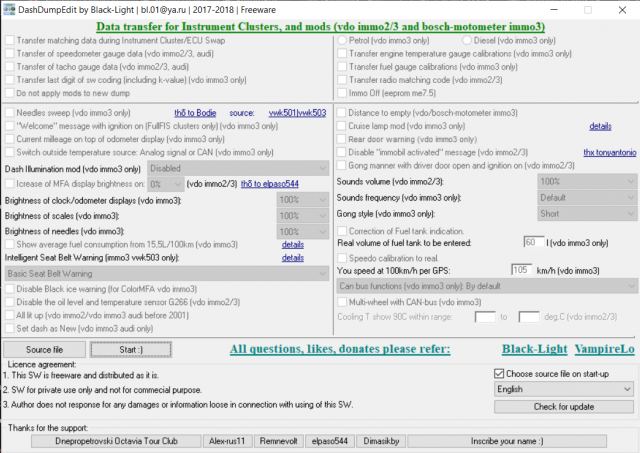This screenshot has width=640, height=453.
Task: Click the Check for update button
Action: pyautogui.click(x=565, y=406)
